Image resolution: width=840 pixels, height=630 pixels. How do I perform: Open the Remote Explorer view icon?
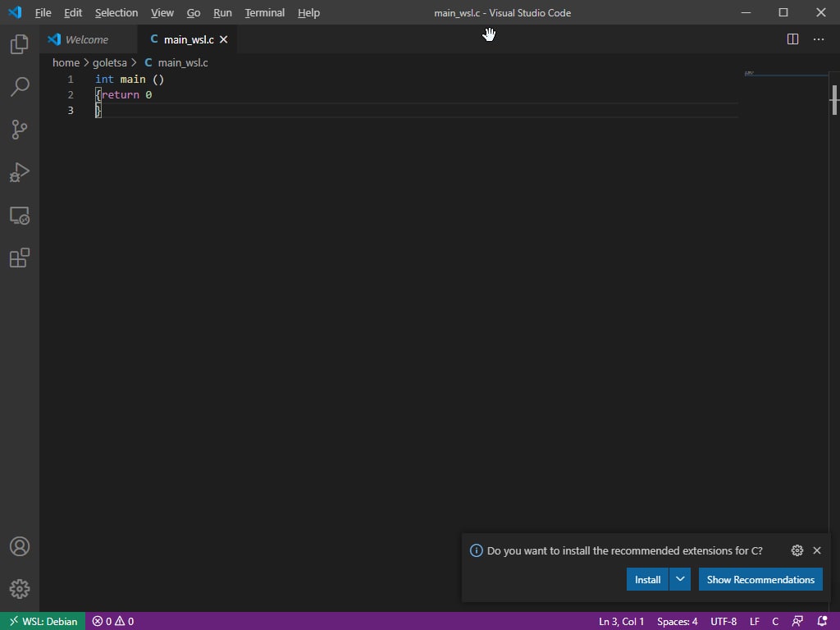point(20,216)
